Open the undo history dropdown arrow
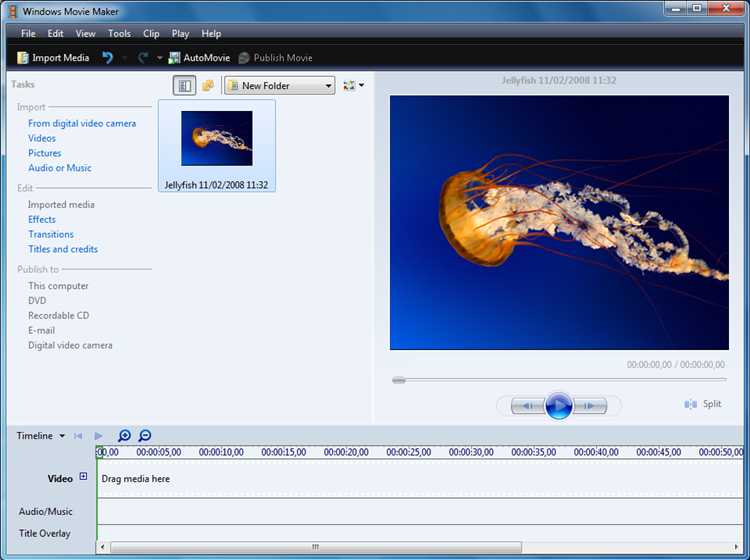Viewport: 750px width, 560px height. pyautogui.click(x=124, y=58)
